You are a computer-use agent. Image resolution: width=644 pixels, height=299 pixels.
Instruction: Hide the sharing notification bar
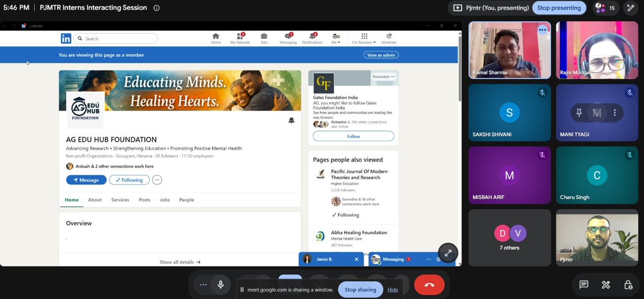click(x=393, y=289)
